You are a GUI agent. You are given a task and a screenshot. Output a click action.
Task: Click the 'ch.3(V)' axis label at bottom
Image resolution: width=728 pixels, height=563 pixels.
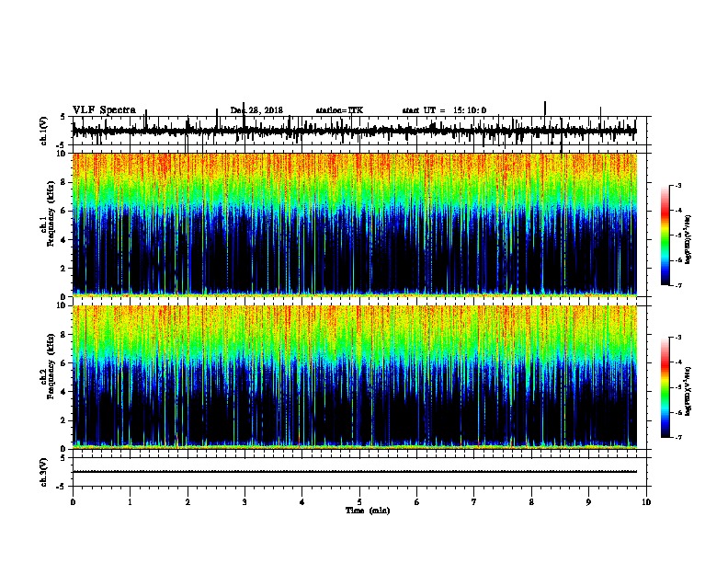(44, 472)
